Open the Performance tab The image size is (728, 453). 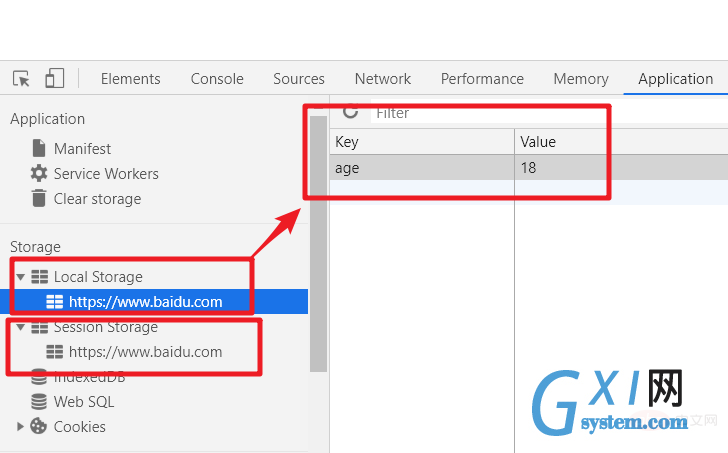coord(482,78)
